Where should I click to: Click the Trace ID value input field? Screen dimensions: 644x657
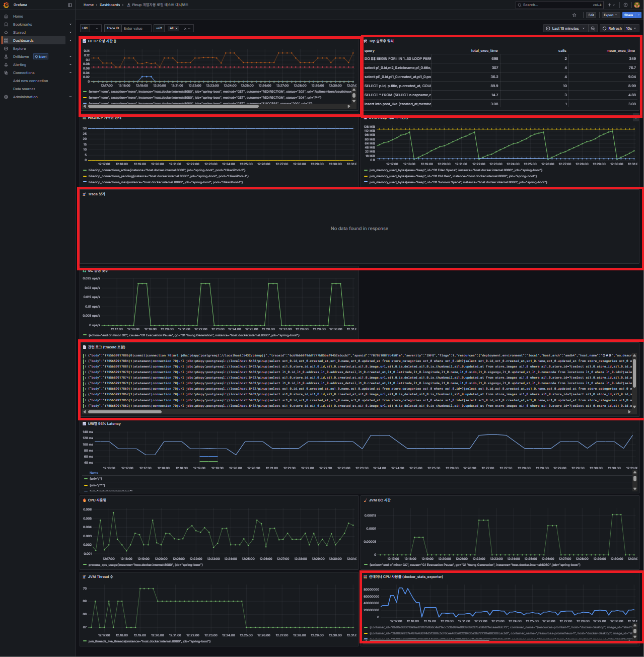point(136,28)
